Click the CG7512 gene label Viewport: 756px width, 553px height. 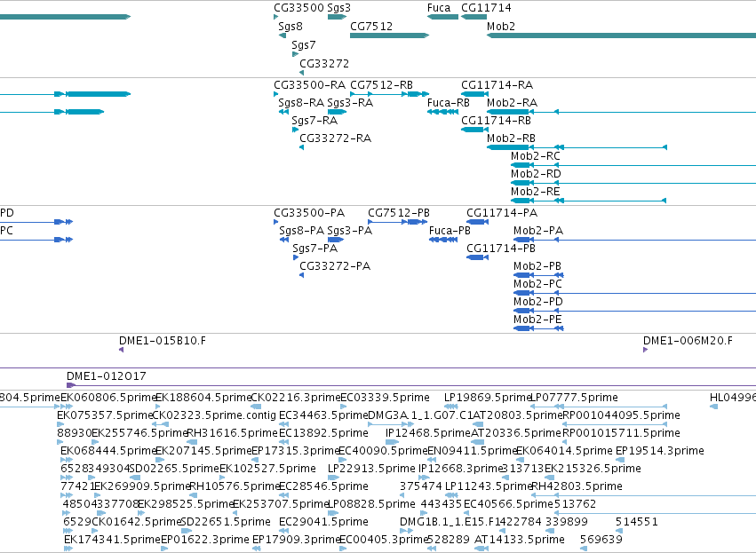point(371,26)
